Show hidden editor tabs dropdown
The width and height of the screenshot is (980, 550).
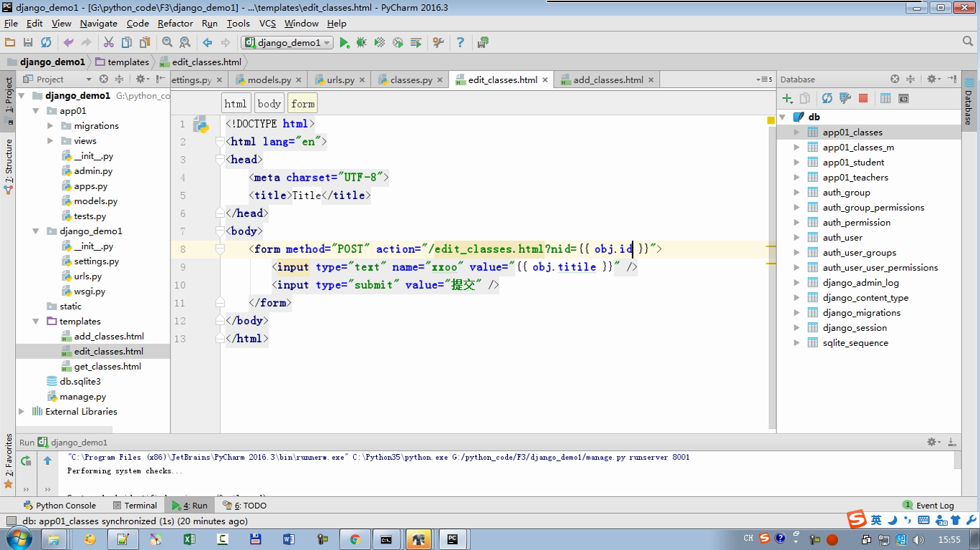click(765, 79)
